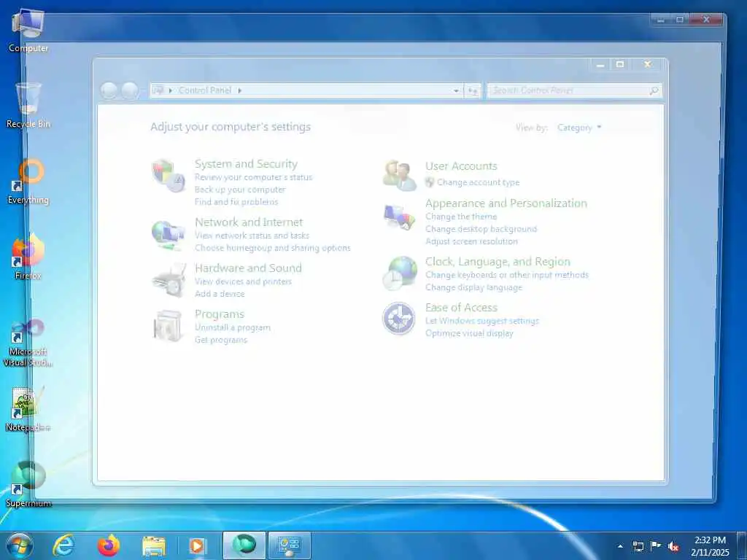This screenshot has height=560, width=747.
Task: Open the Recycle Bin desktop icon
Action: pyautogui.click(x=28, y=105)
